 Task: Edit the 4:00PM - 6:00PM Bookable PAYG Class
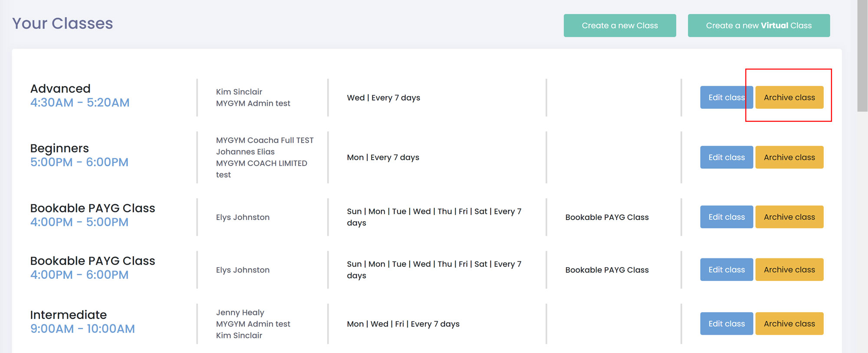(726, 270)
